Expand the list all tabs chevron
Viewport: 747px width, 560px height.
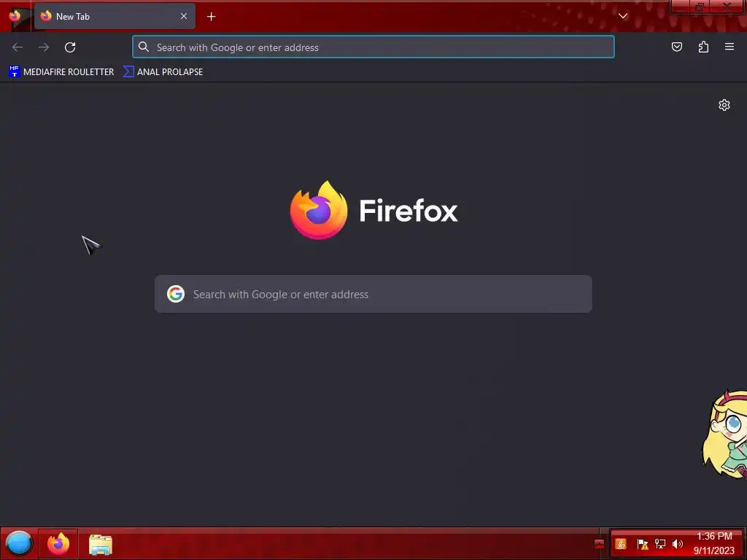623,16
